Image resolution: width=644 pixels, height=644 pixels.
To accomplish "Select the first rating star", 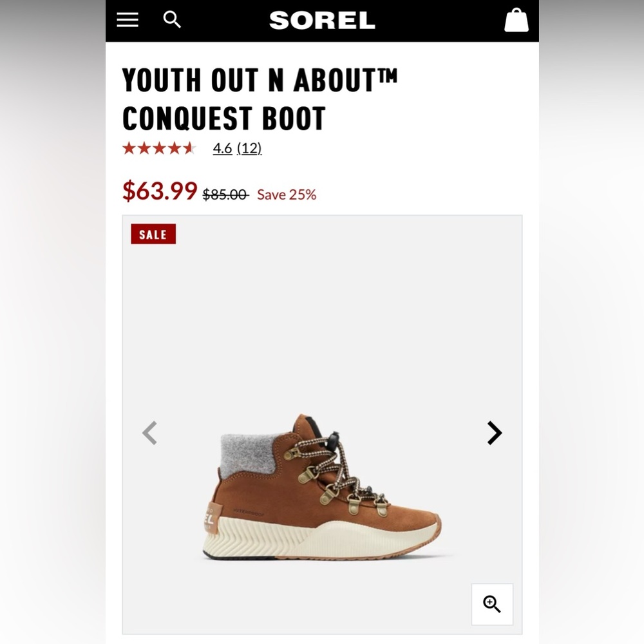I will (x=129, y=148).
